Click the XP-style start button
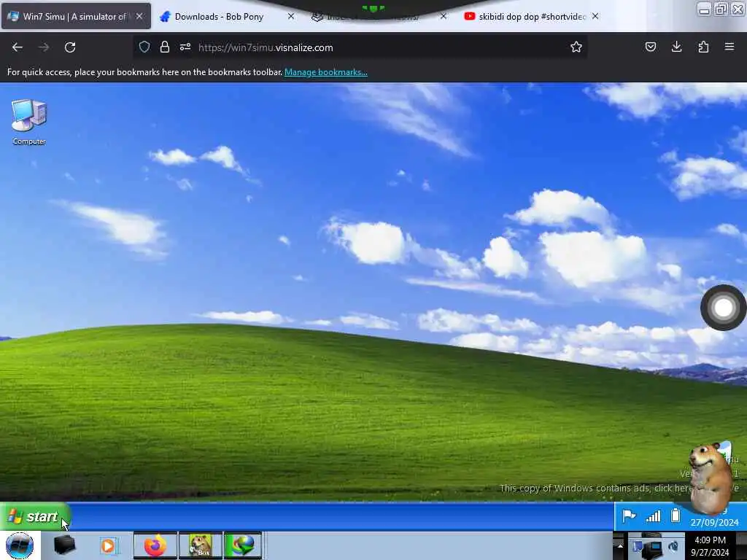The image size is (747, 560). coord(35,517)
